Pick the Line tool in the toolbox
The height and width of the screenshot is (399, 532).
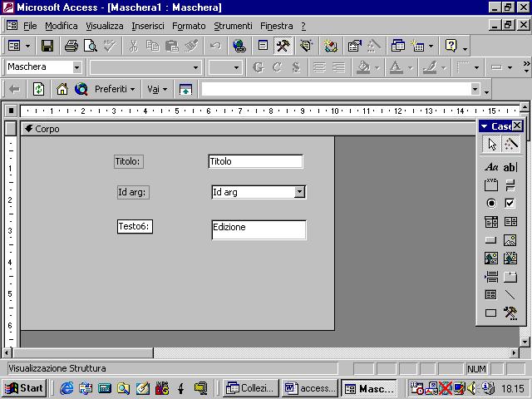pos(510,295)
